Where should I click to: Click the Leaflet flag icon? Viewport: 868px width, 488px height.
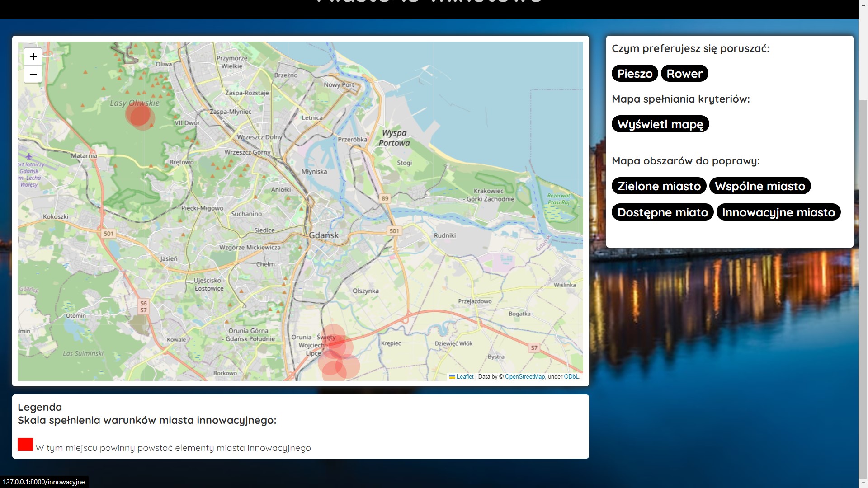pyautogui.click(x=452, y=376)
